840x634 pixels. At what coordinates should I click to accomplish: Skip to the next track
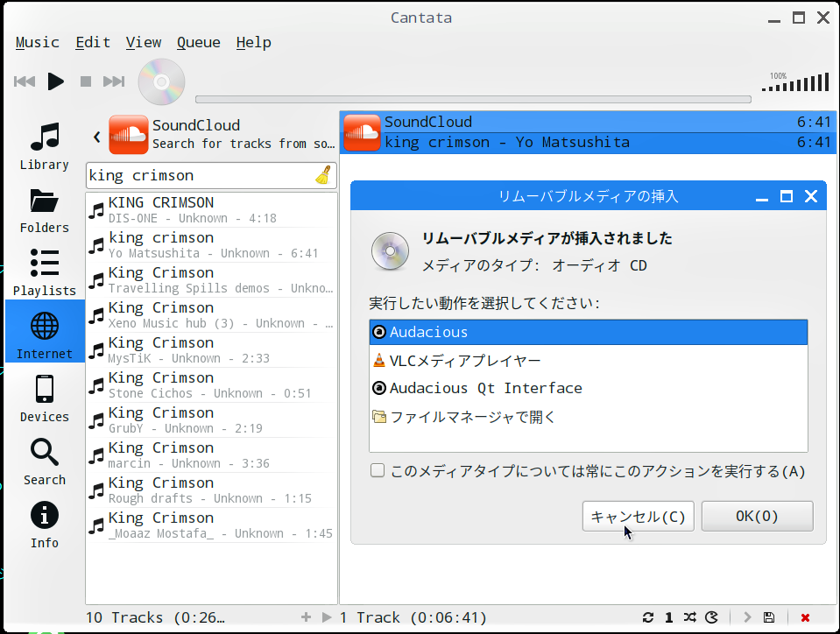(x=114, y=81)
